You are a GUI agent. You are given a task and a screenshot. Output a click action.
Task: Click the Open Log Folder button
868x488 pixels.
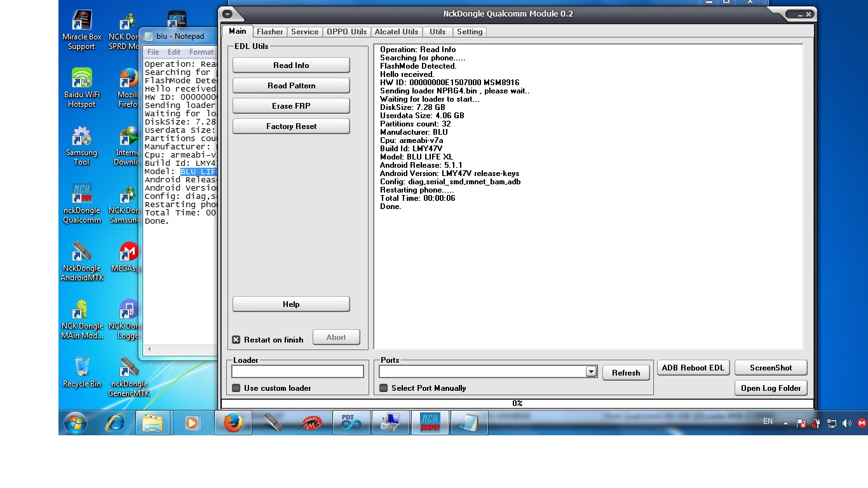click(771, 388)
